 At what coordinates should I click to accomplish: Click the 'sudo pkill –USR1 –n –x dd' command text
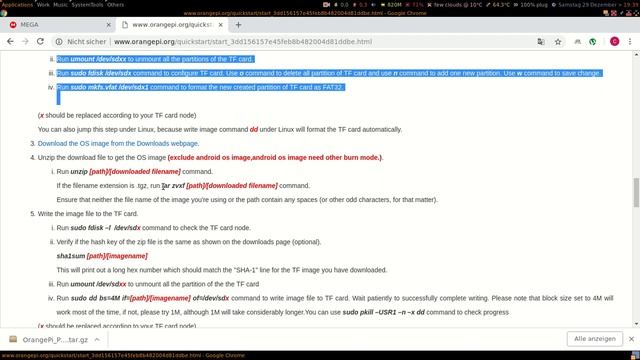click(384, 312)
